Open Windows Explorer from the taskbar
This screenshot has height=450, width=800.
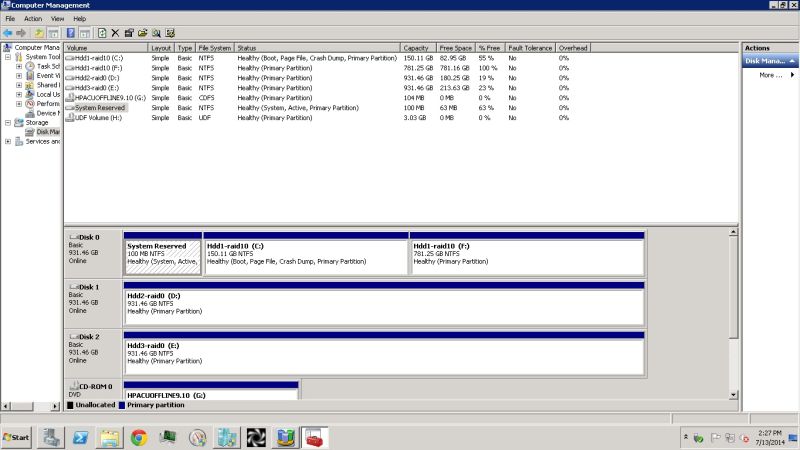point(109,438)
